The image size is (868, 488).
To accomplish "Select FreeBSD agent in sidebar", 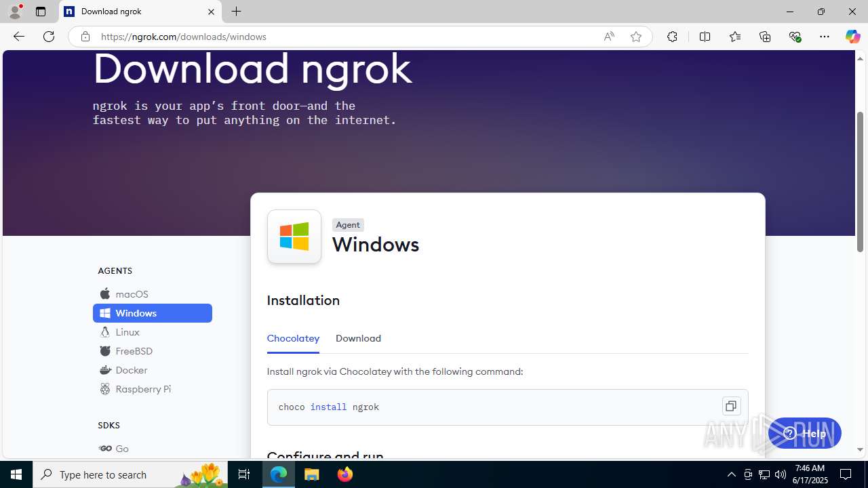I will (x=153, y=351).
